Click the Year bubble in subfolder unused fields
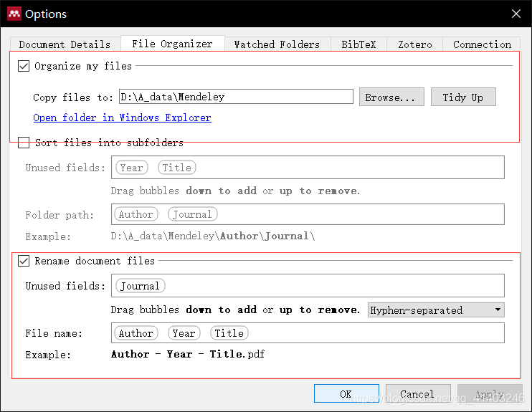This screenshot has width=532, height=412. click(132, 168)
